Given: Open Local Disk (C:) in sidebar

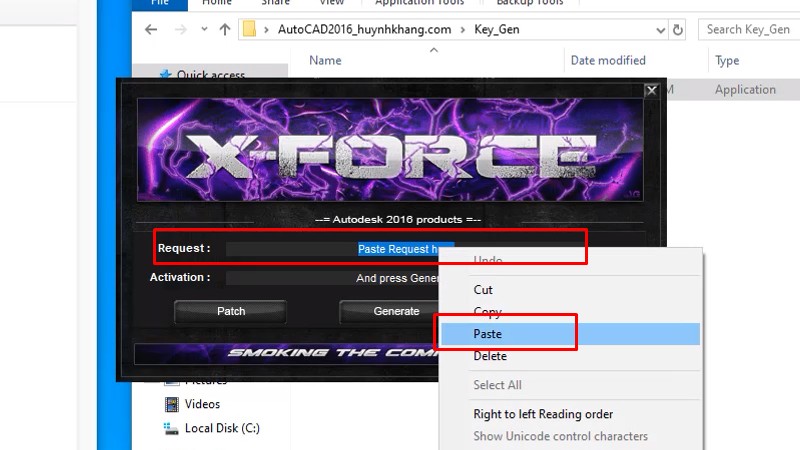Looking at the screenshot, I should click(x=222, y=428).
